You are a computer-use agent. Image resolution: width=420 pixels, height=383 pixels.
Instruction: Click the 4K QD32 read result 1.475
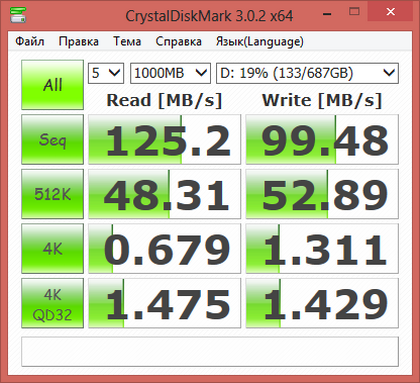[x=164, y=303]
